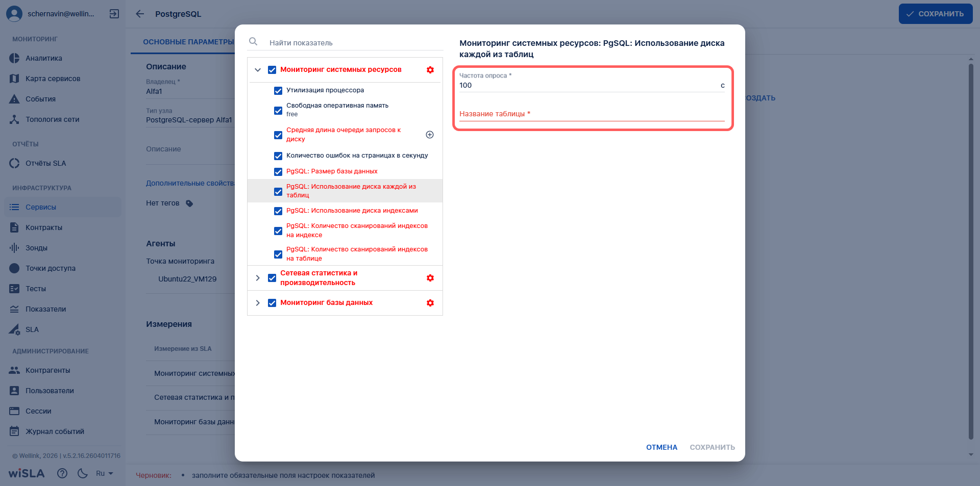Click the Сервисы list icon
The width and height of the screenshot is (980, 486).
point(14,207)
